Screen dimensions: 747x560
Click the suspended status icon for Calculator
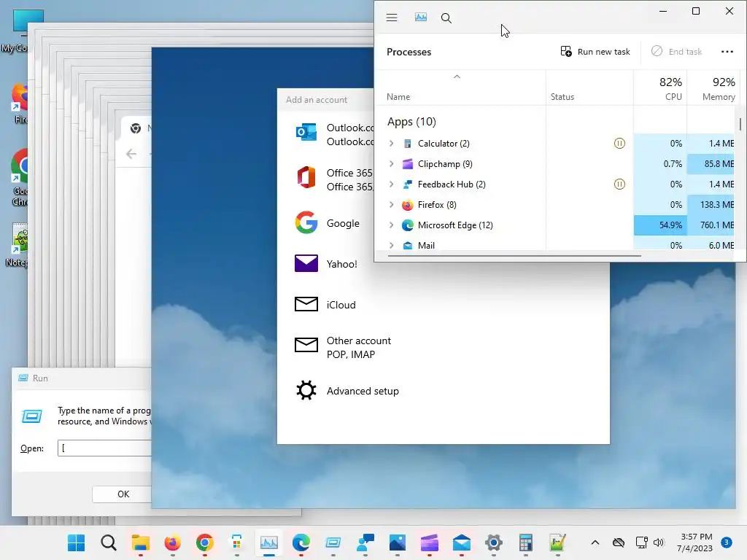[619, 144]
